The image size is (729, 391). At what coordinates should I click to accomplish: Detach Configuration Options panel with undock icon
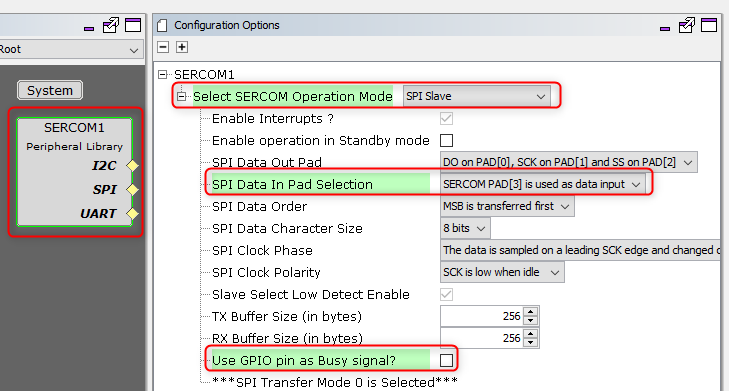(x=686, y=26)
